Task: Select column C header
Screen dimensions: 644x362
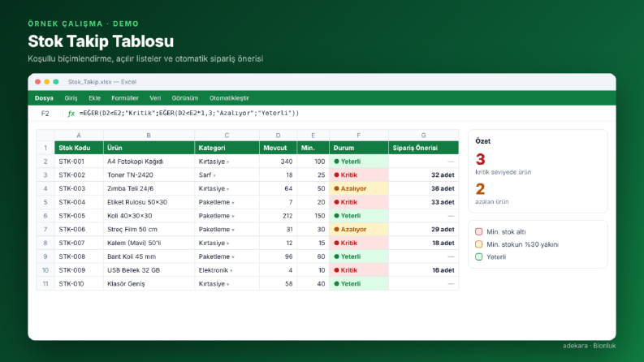Action: [227, 135]
